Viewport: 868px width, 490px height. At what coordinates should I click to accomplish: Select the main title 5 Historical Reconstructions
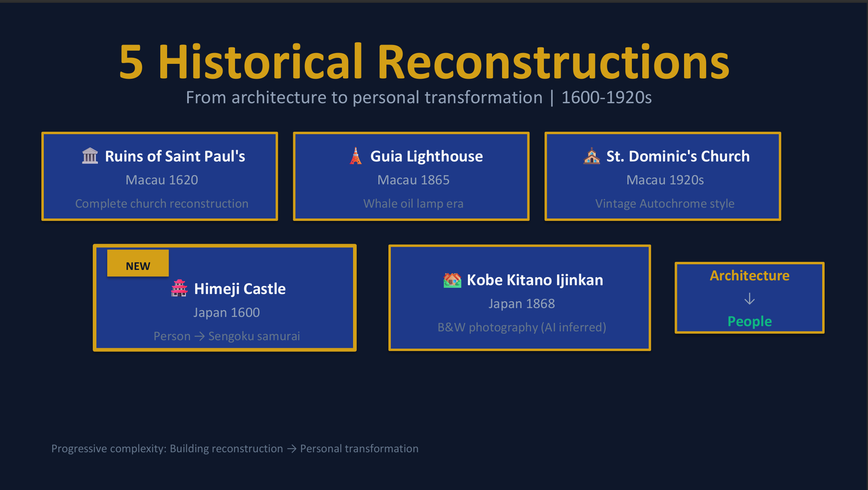[424, 62]
